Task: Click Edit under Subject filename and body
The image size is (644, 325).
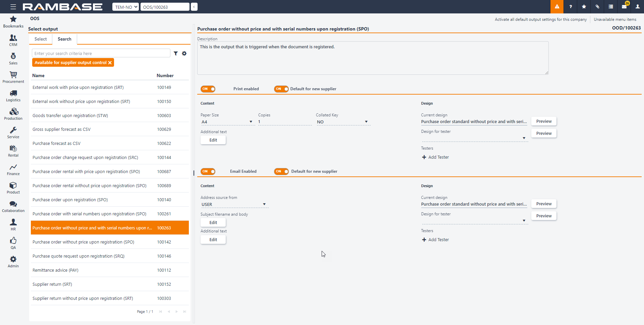Action: (213, 222)
